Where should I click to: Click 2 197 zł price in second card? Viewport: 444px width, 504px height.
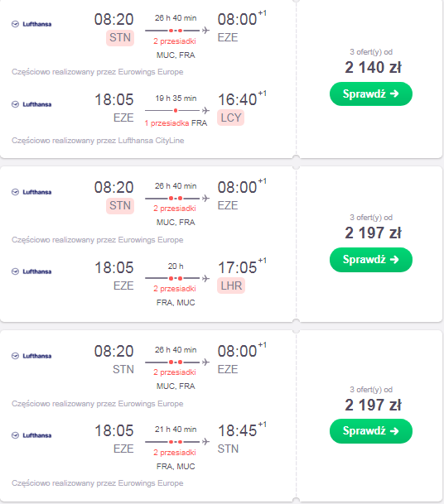tap(373, 233)
